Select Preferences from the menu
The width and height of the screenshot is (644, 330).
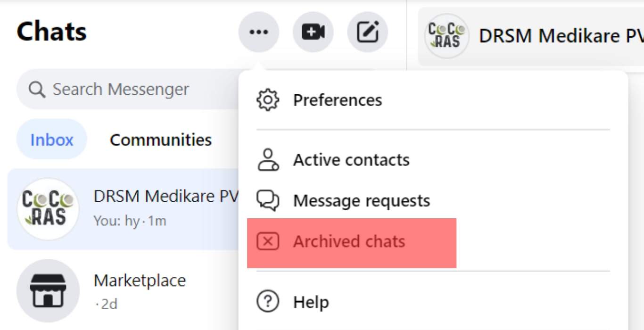pos(338,99)
